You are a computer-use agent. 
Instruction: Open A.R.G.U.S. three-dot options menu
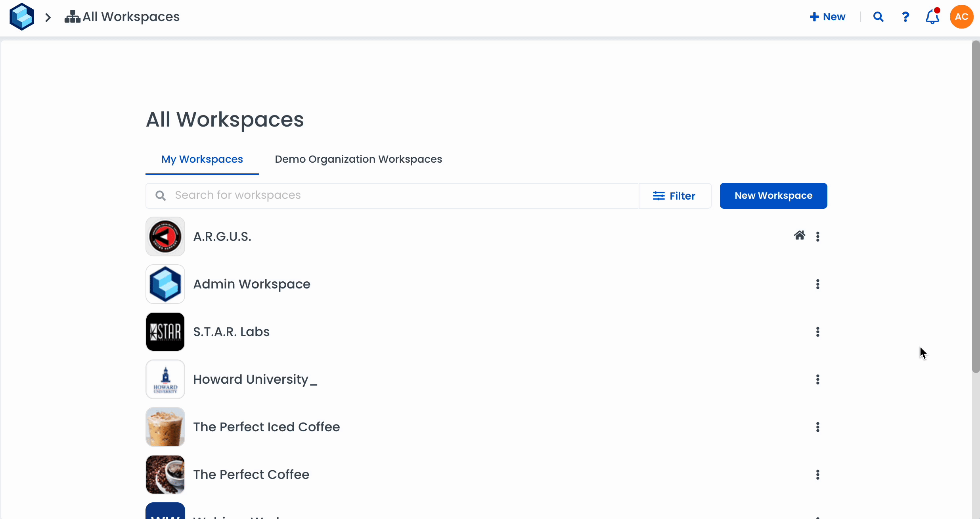pos(817,236)
